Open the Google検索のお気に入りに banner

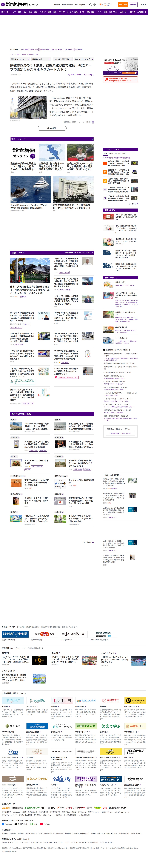[120, 80]
